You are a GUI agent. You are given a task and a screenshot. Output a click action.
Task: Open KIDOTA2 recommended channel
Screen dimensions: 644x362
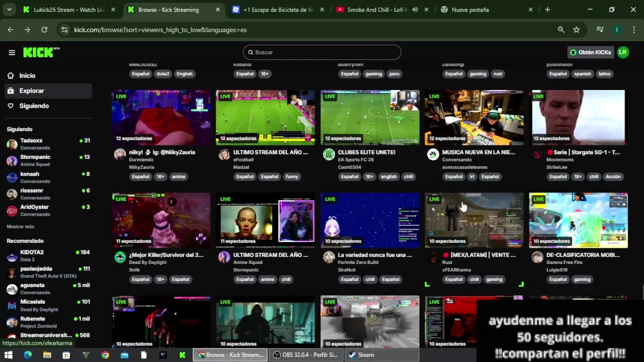(48, 255)
